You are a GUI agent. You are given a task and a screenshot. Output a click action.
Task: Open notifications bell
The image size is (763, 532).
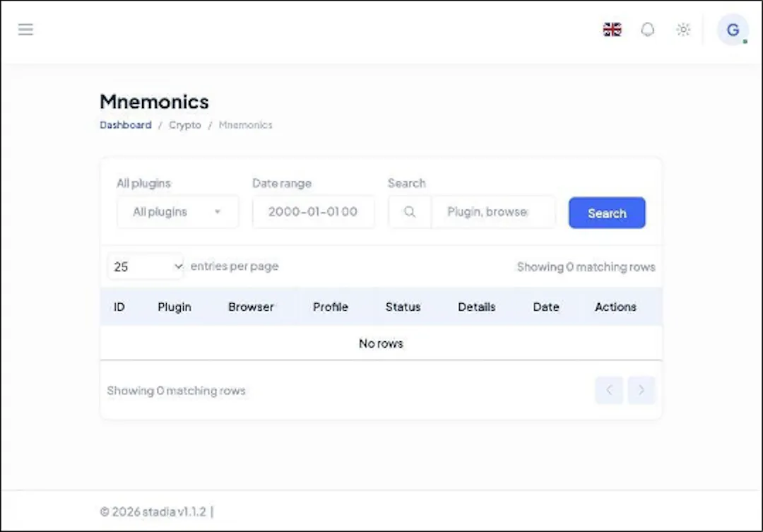648,30
